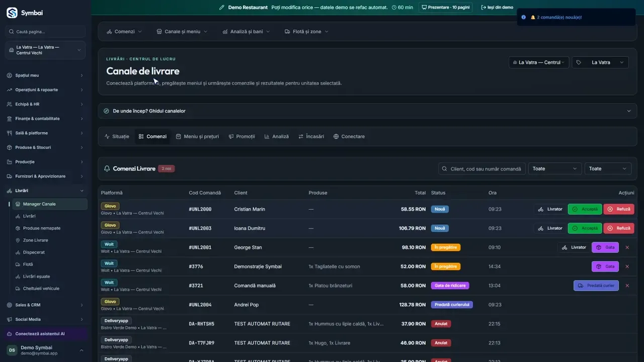Click the Conectează asistentul AI button

45,334
